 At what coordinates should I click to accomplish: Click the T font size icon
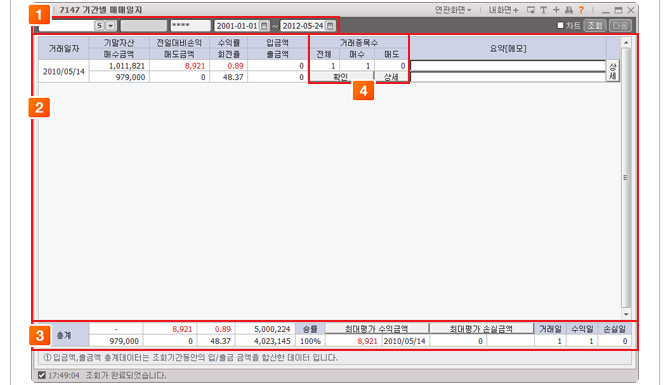click(x=544, y=10)
